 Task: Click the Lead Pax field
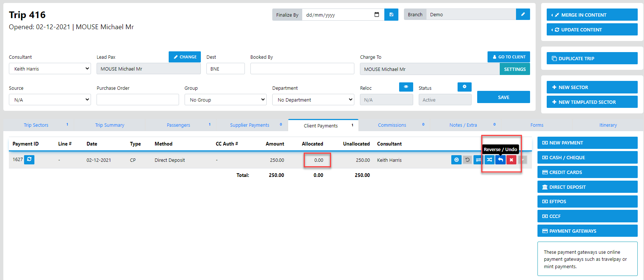point(149,69)
